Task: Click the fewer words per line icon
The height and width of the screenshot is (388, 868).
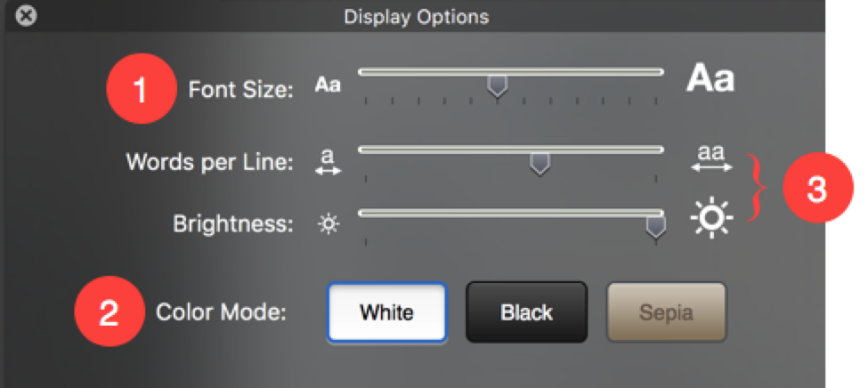Action: pyautogui.click(x=329, y=161)
